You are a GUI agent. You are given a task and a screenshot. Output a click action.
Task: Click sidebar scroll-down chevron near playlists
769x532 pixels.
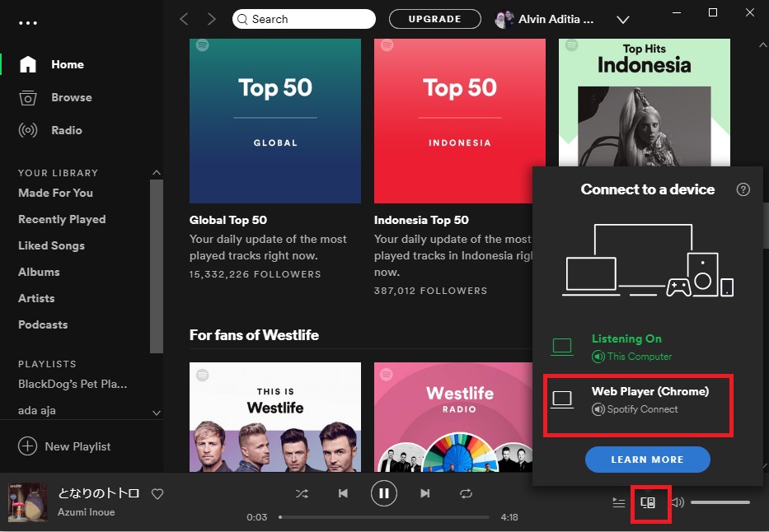tap(157, 413)
